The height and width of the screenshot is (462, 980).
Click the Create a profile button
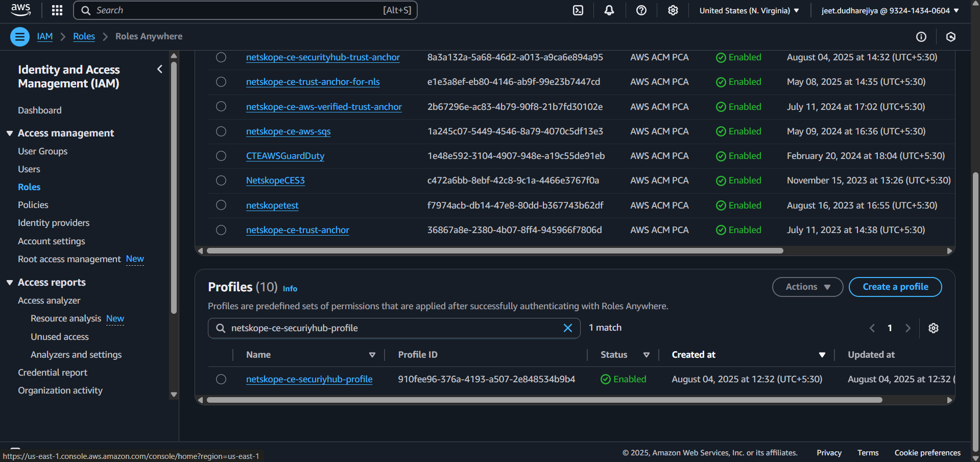click(x=895, y=287)
